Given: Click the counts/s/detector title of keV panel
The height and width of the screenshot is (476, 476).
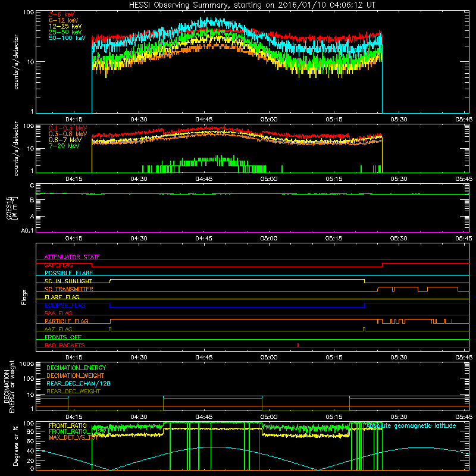Looking at the screenshot, I should coord(16,62).
